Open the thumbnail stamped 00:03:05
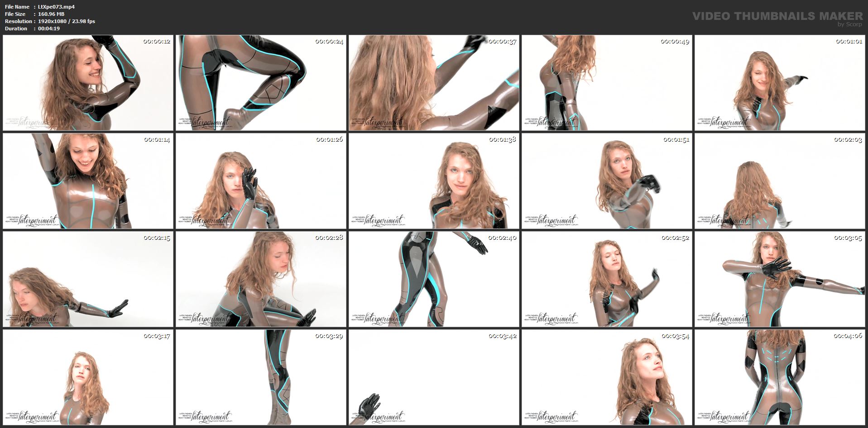This screenshot has height=428, width=868. click(x=780, y=279)
